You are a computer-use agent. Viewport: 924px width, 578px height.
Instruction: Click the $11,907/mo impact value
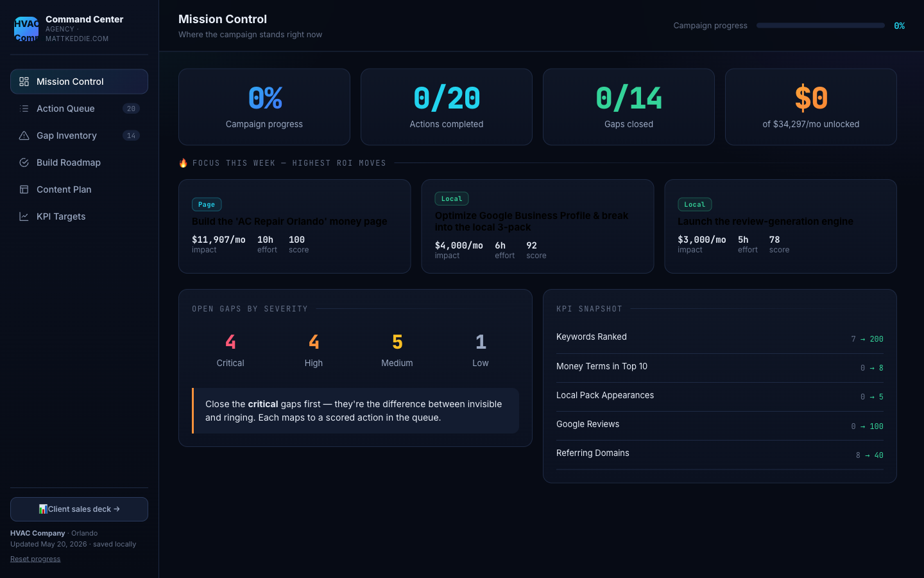point(218,240)
